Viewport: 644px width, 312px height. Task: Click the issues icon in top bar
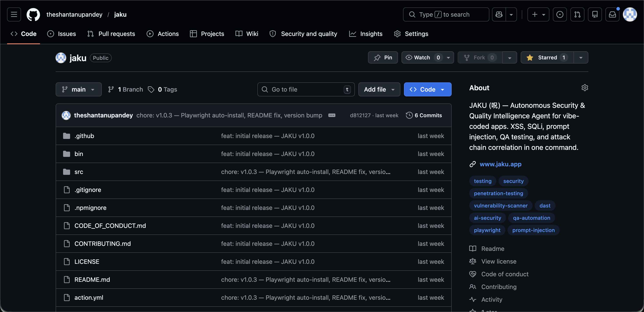pyautogui.click(x=560, y=14)
